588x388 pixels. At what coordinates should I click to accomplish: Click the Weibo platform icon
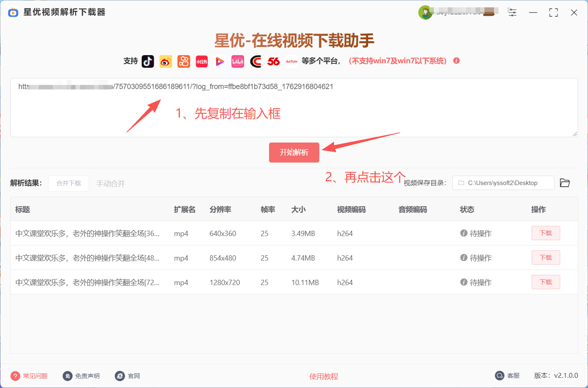tap(166, 61)
